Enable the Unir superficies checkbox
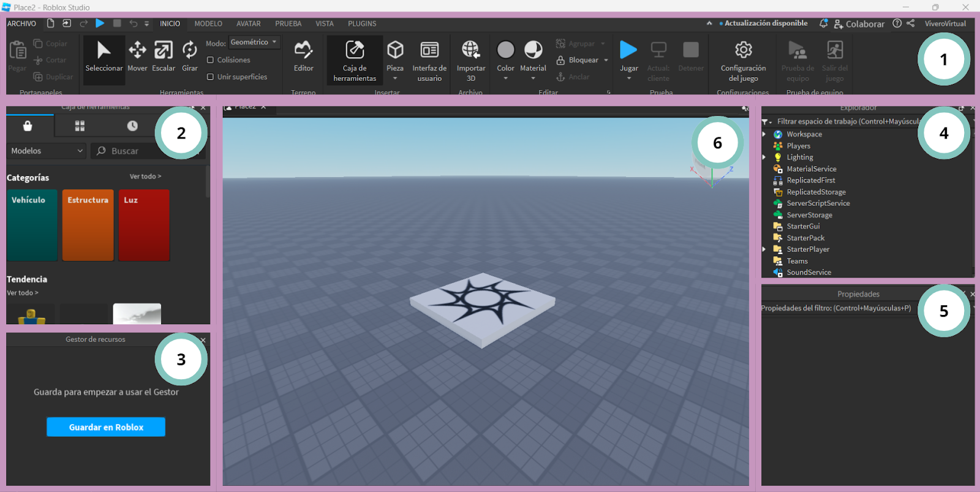 210,77
